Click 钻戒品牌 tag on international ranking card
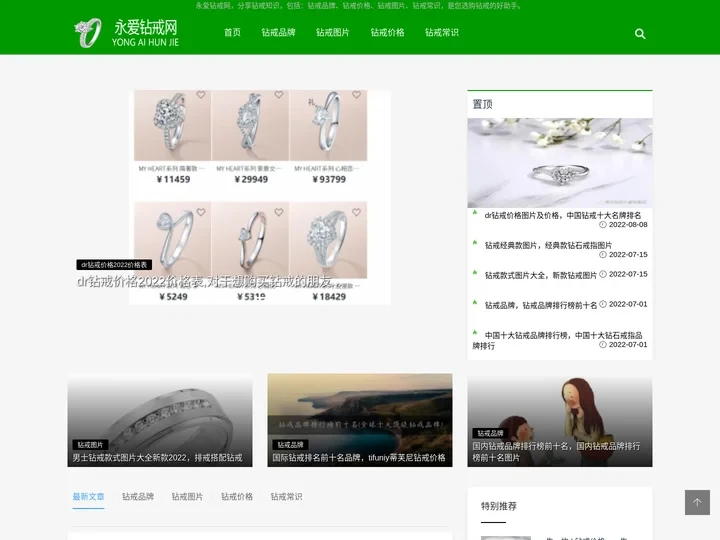720x540 pixels. click(x=290, y=444)
